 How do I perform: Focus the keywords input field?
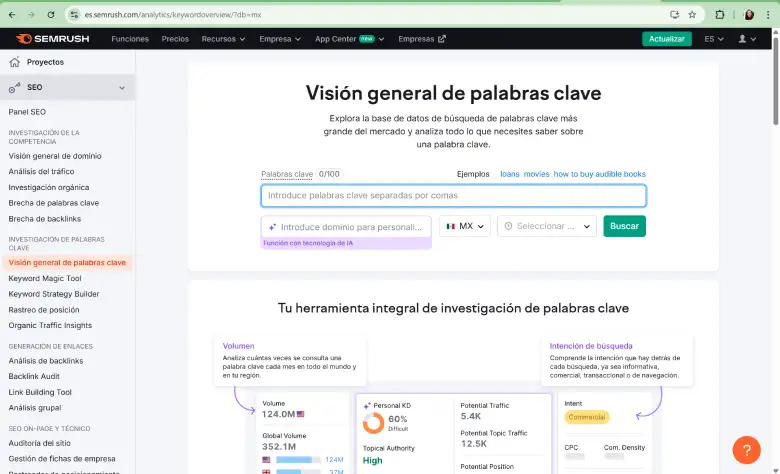(453, 195)
